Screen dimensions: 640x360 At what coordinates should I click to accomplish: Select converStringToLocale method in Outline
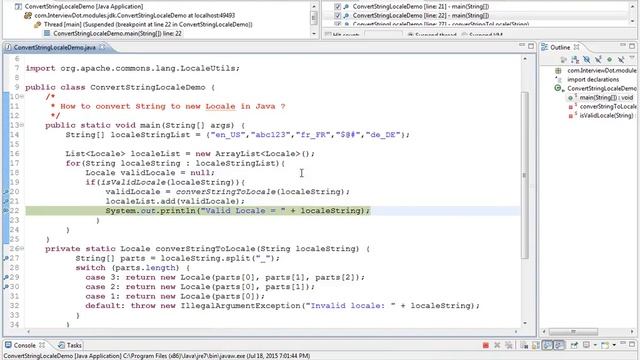tap(608, 107)
